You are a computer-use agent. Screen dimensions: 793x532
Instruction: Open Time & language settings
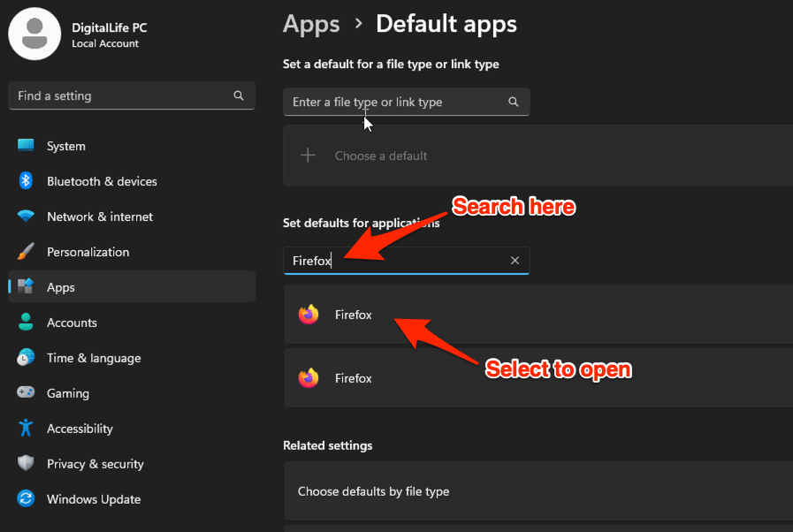coord(25,358)
